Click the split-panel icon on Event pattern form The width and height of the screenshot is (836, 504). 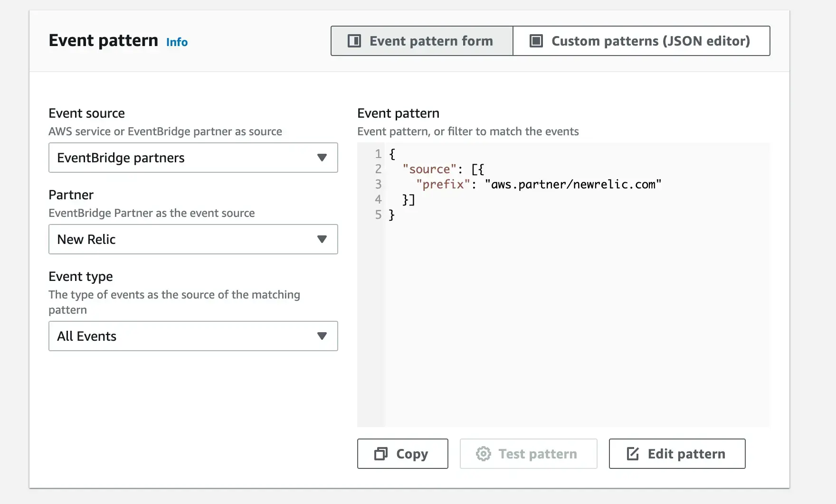(x=354, y=41)
